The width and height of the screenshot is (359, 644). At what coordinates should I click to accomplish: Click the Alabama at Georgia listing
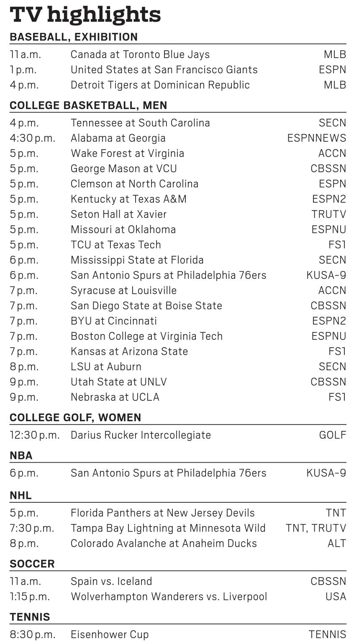pos(118,138)
